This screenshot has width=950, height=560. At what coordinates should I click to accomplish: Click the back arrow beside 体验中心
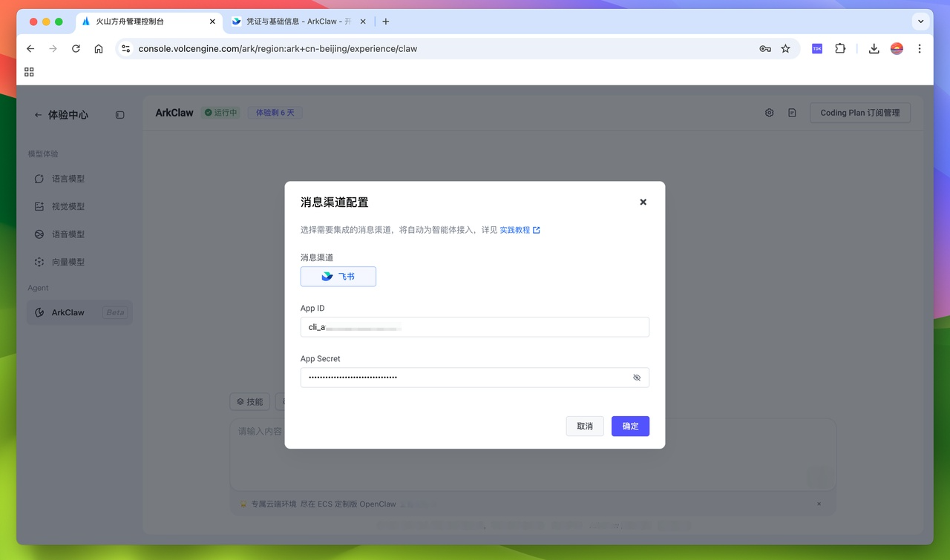tap(37, 114)
